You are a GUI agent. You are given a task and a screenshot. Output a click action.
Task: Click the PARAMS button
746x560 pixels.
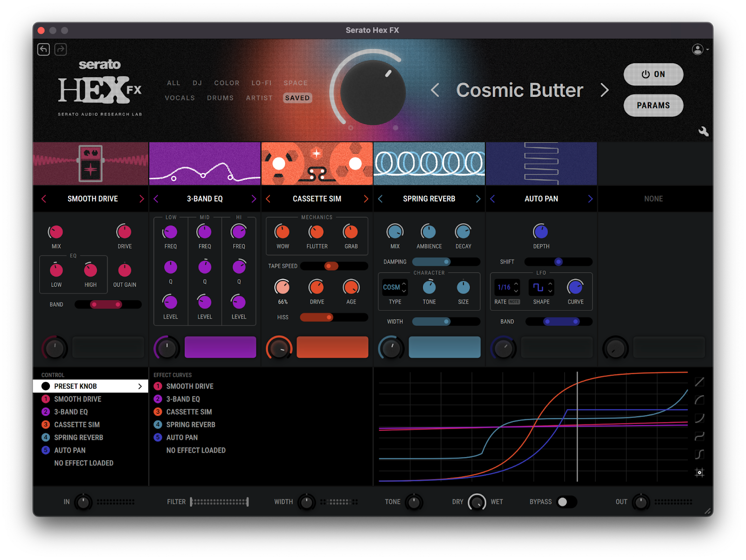(653, 105)
